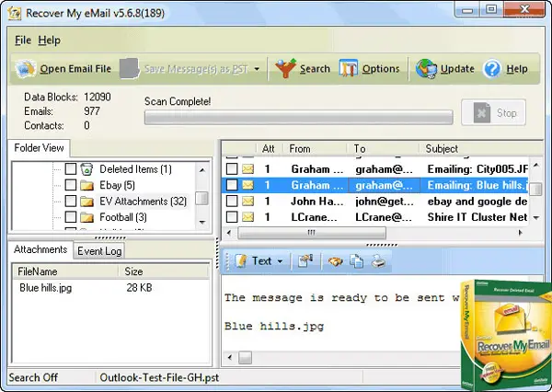Viewport: 552px width, 392px height.
Task: Check the Deleted Items (1) folder checkbox
Action: (71, 169)
